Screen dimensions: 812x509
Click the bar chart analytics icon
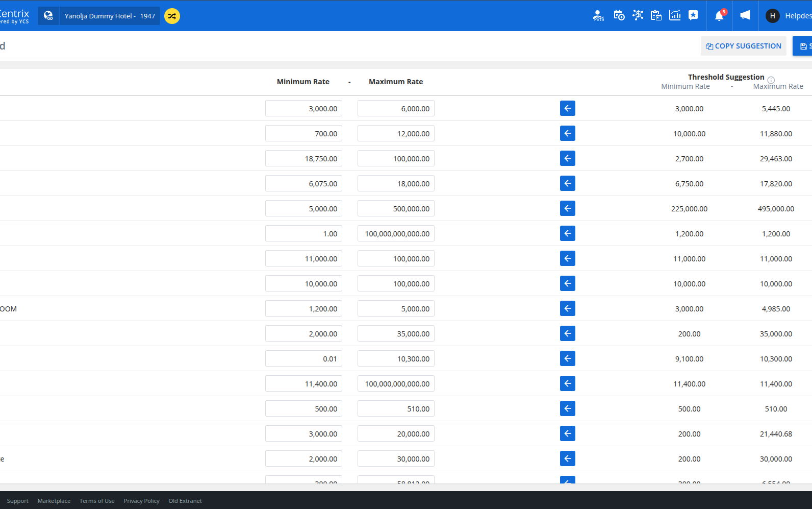[675, 15]
